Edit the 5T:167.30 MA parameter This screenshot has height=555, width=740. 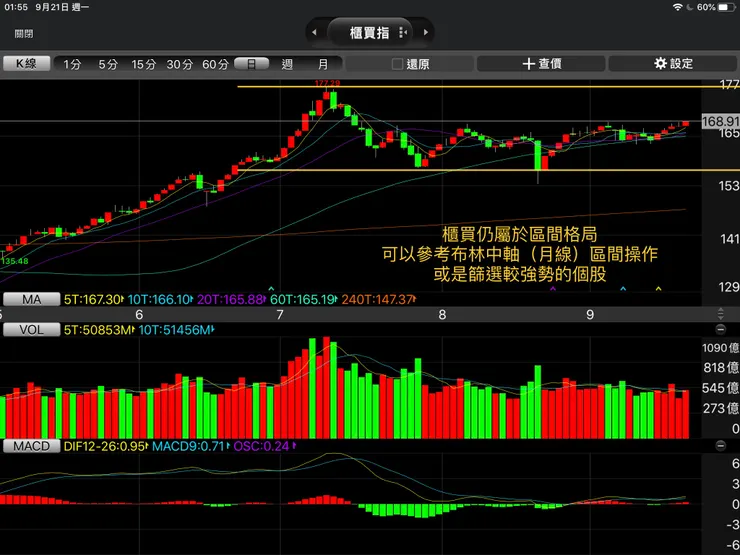(x=93, y=299)
